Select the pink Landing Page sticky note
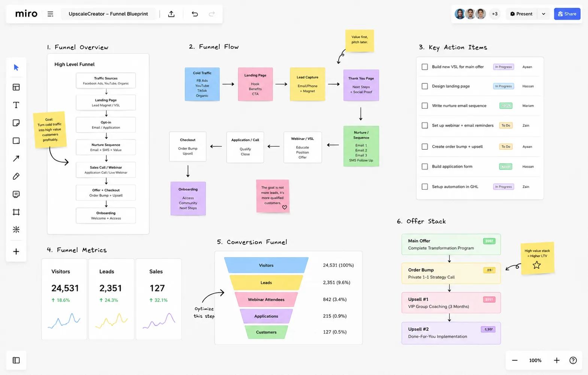588x375 pixels. (255, 84)
